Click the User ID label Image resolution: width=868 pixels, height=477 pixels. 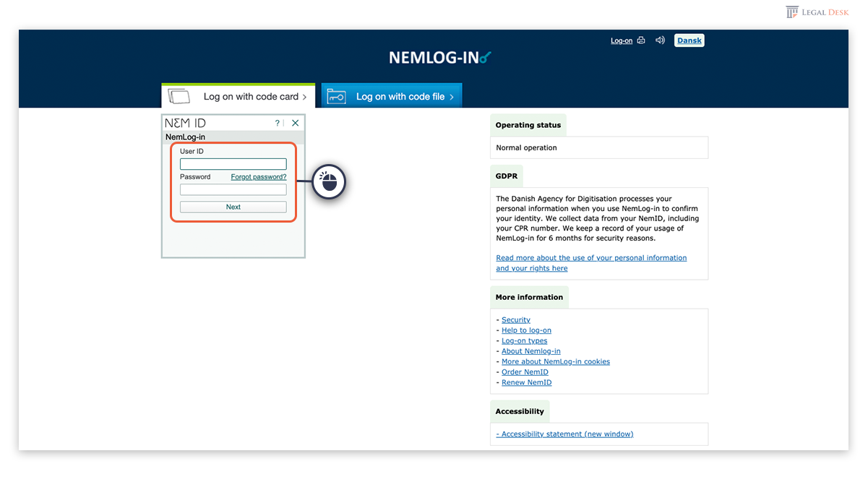[192, 152]
